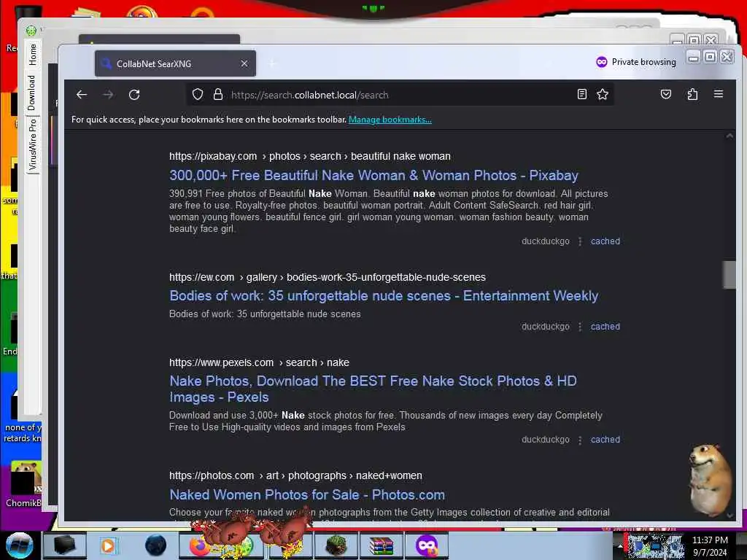Open the dark globe taskbar icon

(x=155, y=545)
